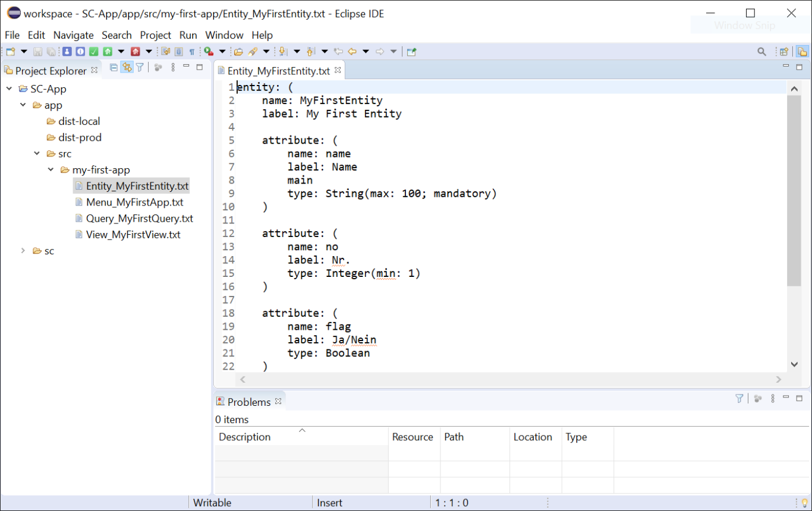This screenshot has height=511, width=812.
Task: Click the Save disk icon in toolbar
Action: (37, 52)
